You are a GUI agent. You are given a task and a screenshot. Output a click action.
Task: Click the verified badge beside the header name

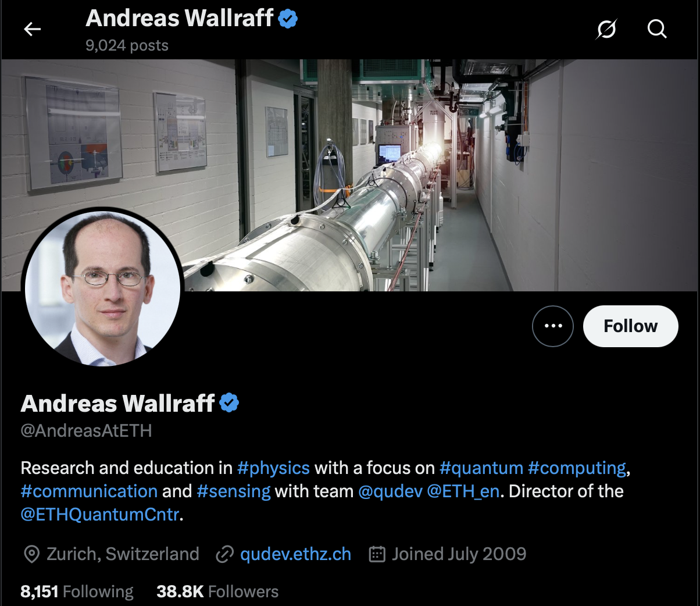pos(288,19)
